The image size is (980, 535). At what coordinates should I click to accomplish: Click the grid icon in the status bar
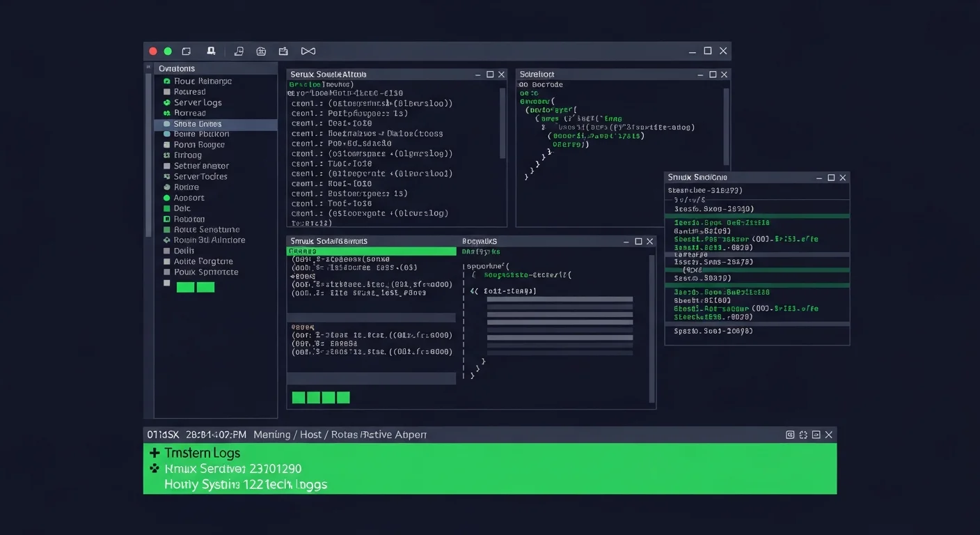tap(790, 434)
